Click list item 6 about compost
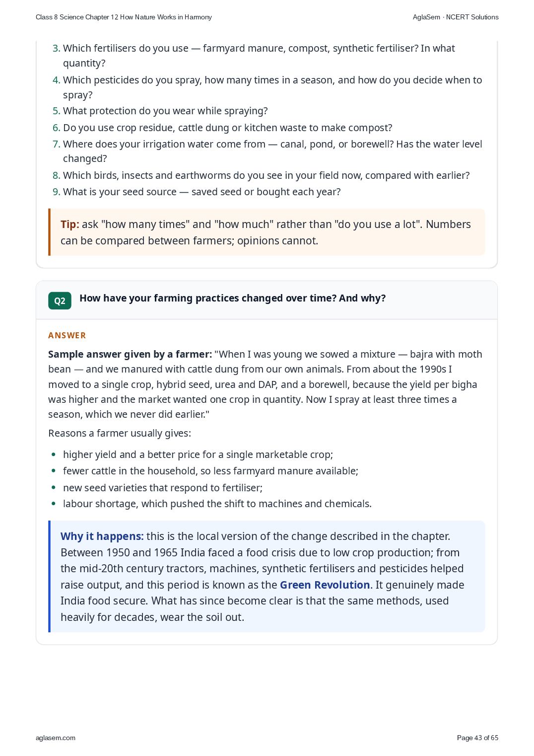This screenshot has height=756, width=534. point(222,128)
